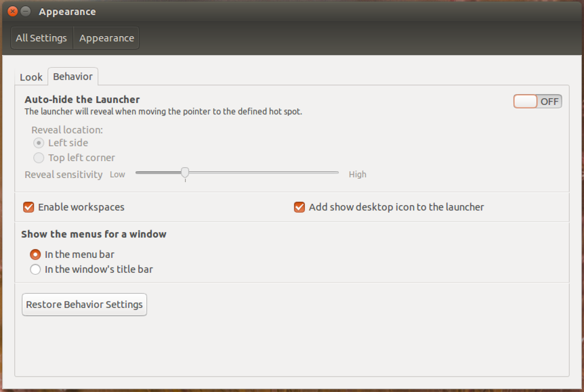Click the Reveal sensitivity label
The image size is (584, 392).
tap(63, 174)
